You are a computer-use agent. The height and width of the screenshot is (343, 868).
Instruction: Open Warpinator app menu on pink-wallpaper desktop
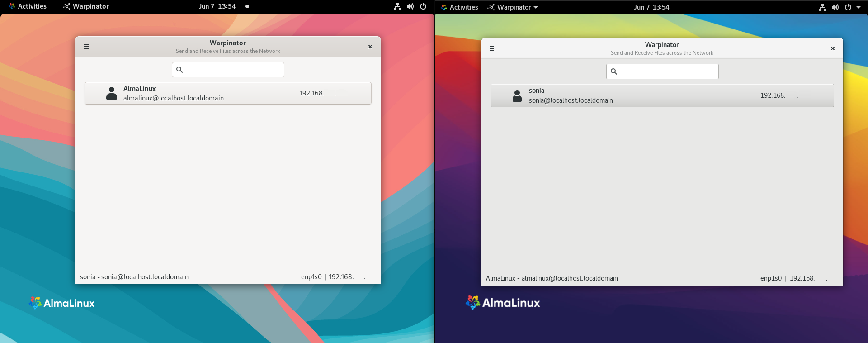coord(86,6)
